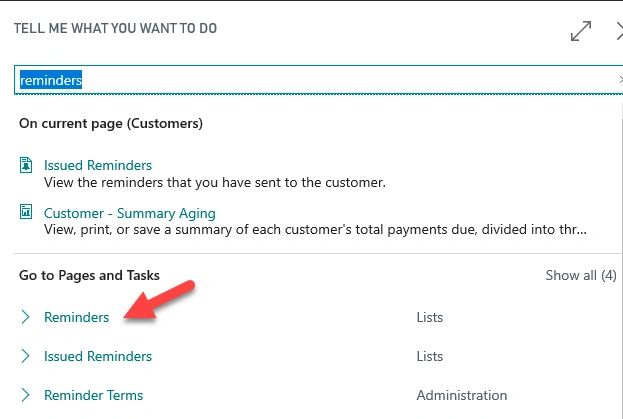Screen dimensions: 623x419
Task: Click the Customer - Summary Aging report icon
Action: point(27,214)
